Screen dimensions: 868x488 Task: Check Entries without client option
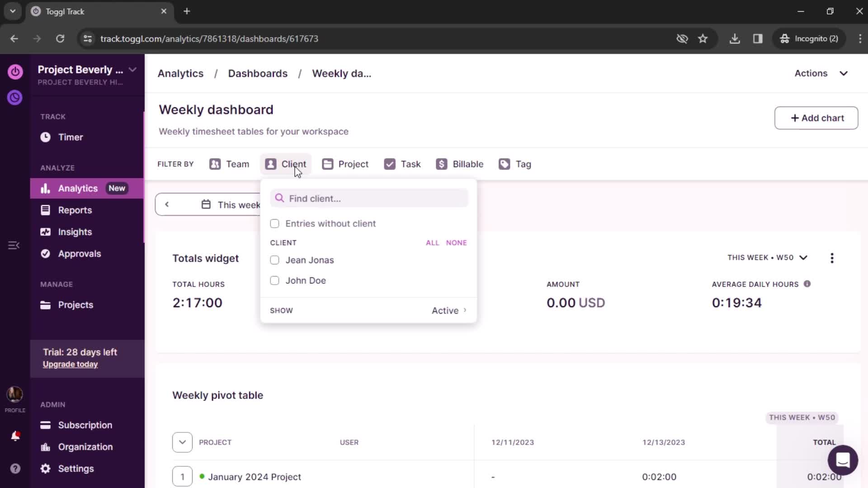[275, 224]
